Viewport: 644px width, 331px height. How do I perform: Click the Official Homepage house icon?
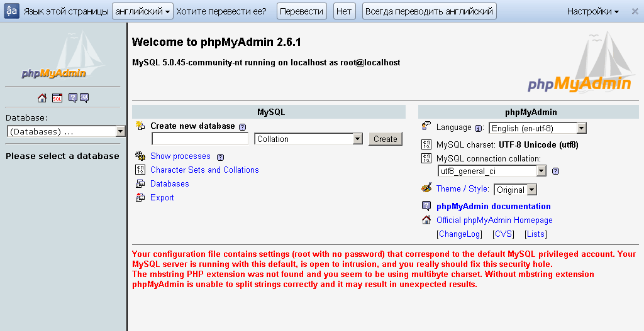click(x=426, y=220)
